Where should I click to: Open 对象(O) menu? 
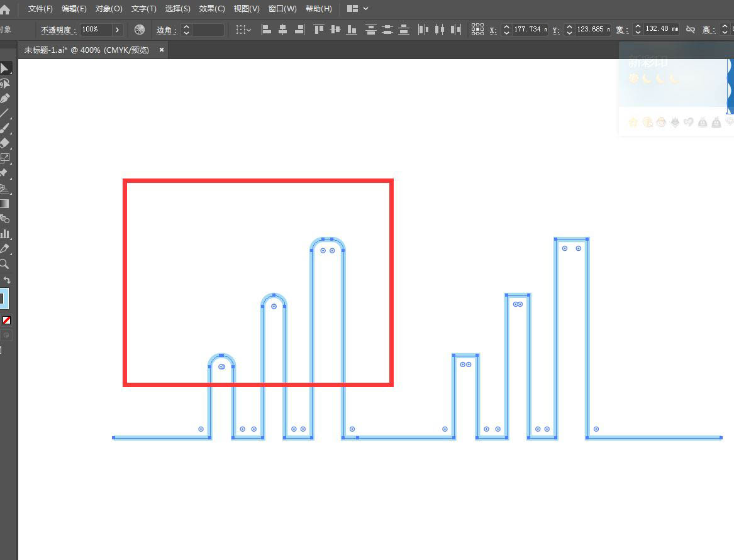coord(109,8)
